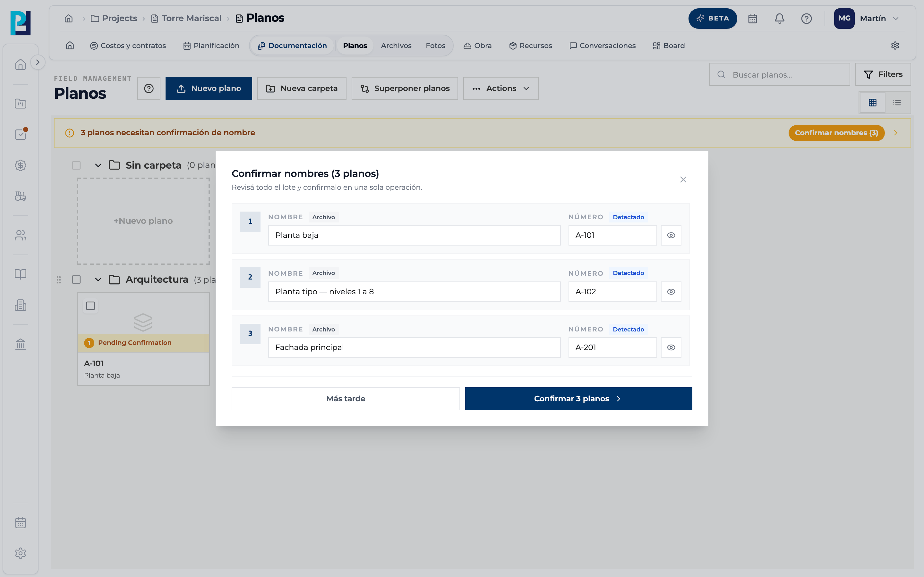924x577 pixels.
Task: Click Confirmar 3 planos button
Action: tap(578, 399)
